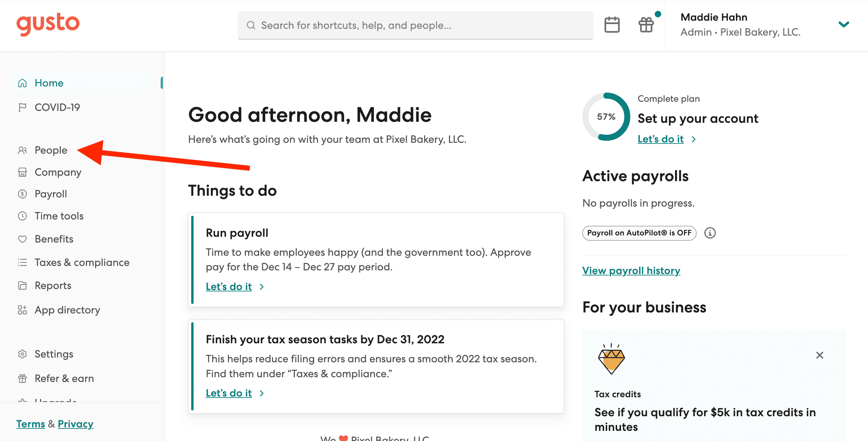Open the Privacy link

pyautogui.click(x=75, y=424)
